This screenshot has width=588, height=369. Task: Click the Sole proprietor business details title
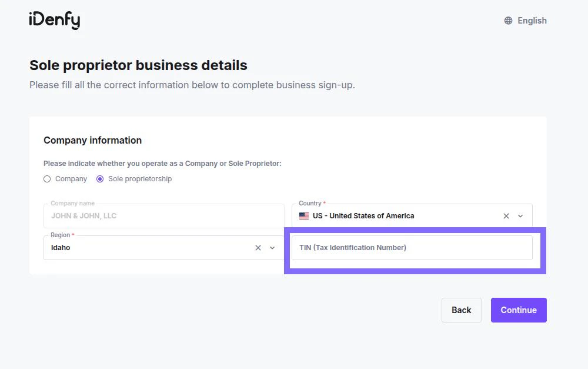(x=138, y=65)
